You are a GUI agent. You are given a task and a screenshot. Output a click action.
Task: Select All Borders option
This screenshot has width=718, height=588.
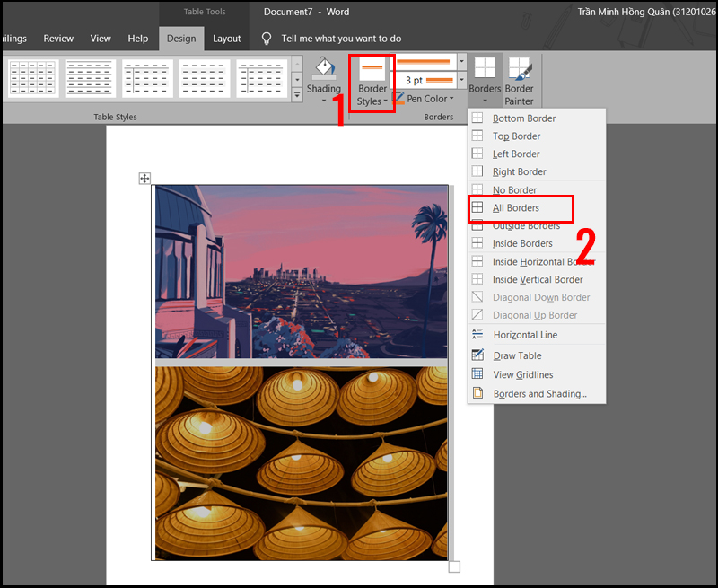537,208
